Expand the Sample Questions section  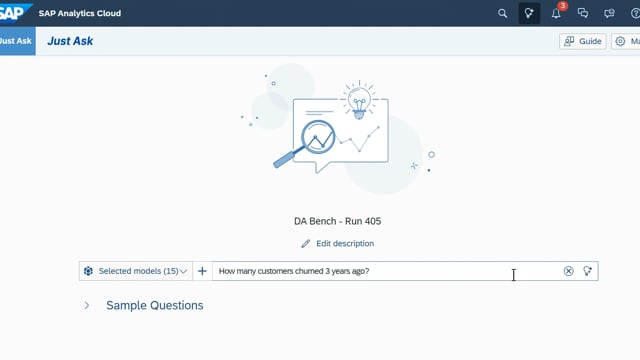(x=87, y=305)
